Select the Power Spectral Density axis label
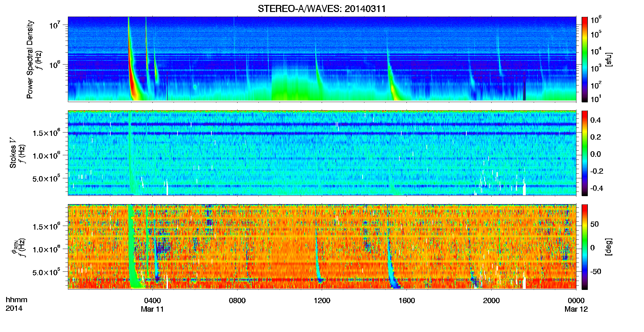 point(30,59)
